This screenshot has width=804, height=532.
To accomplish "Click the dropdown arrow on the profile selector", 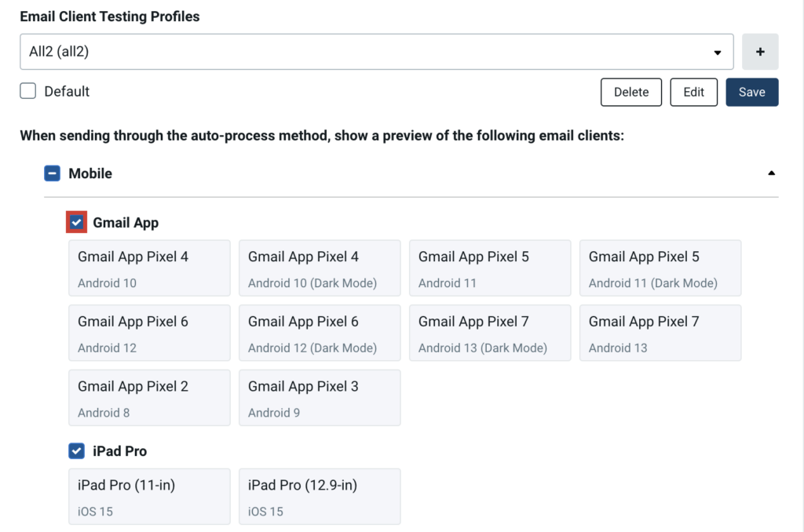I will (717, 51).
